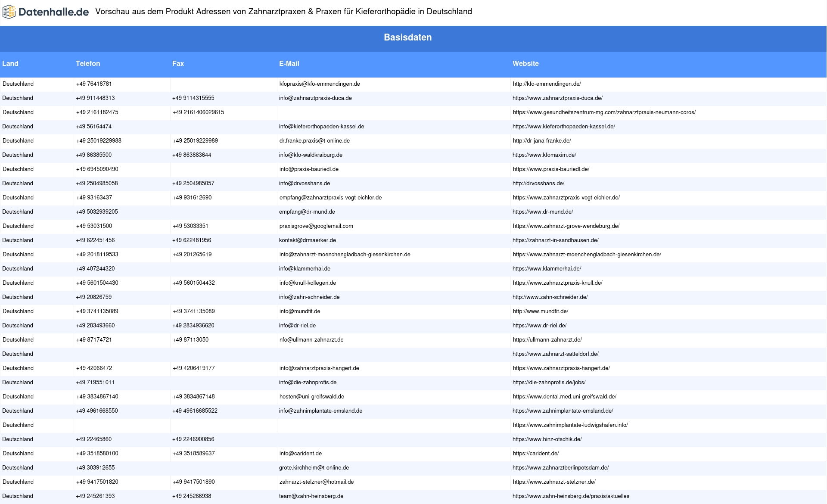
Task: Select fax number +49 863883644
Action: coord(192,155)
